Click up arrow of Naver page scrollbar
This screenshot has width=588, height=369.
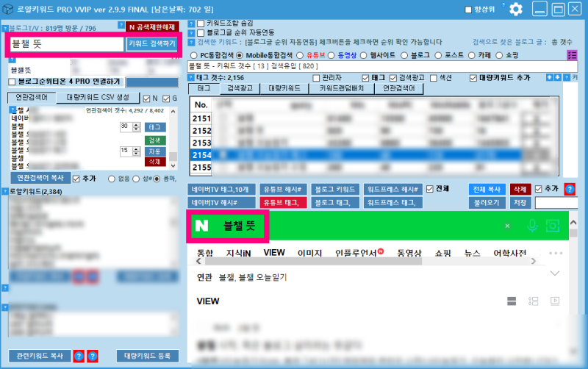pos(573,223)
